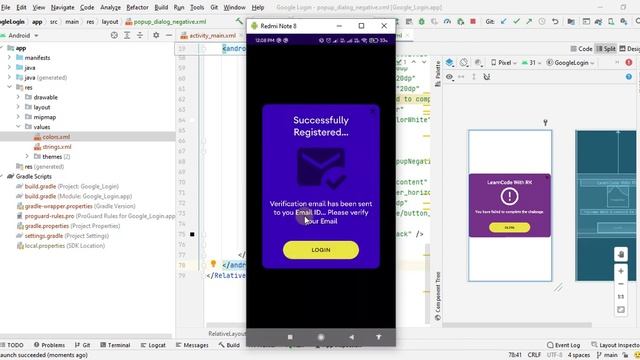Click the yellow lightbulb intention icon
Image resolution: width=640 pixels, height=360 pixels.
coord(213,264)
